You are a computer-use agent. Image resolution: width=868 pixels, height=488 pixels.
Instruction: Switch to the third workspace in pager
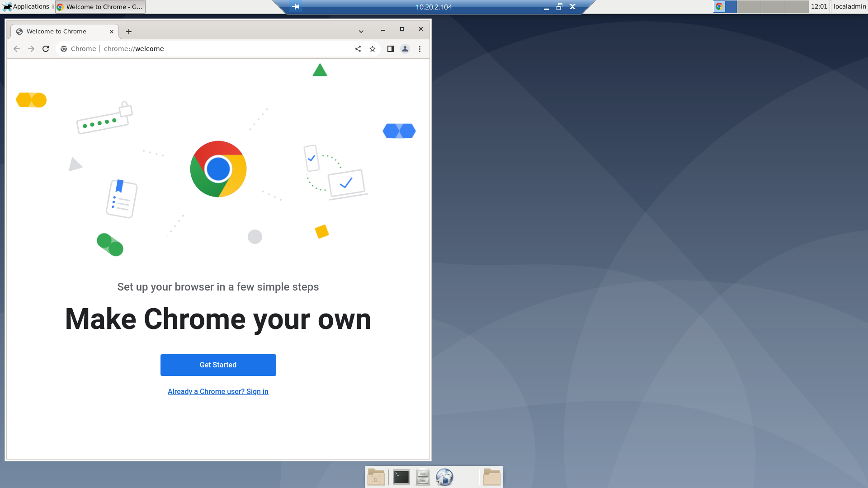tap(773, 7)
